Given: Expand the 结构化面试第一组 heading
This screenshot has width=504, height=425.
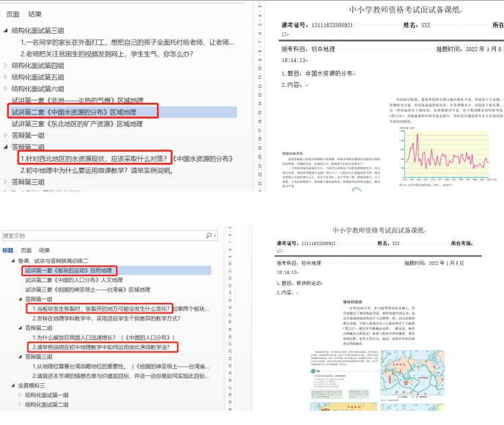Looking at the screenshot, I should [21, 395].
